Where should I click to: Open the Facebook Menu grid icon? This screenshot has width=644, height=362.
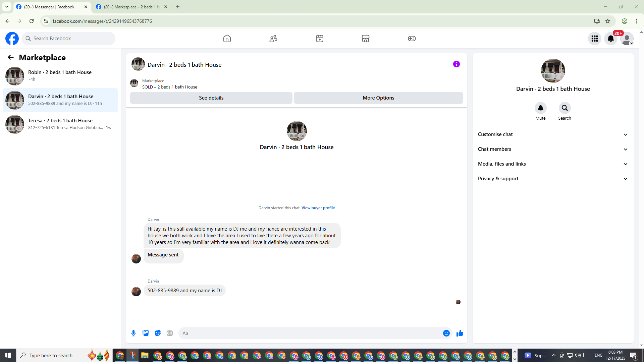594,39
